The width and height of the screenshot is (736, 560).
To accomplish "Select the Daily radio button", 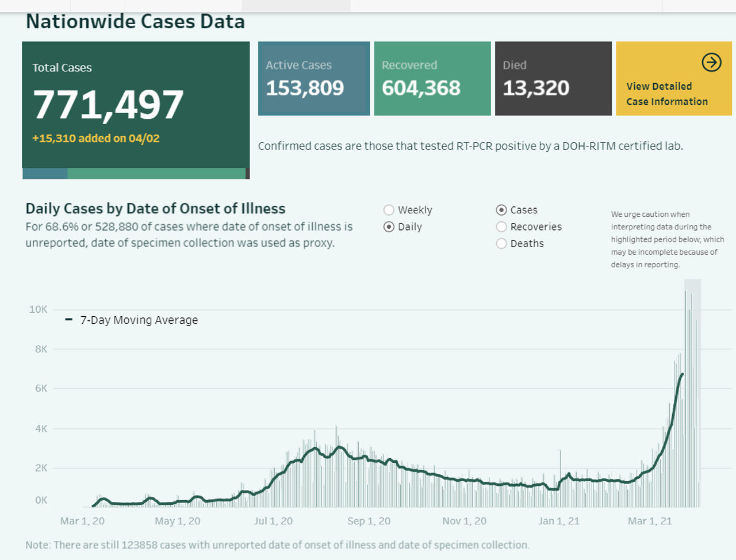I will (389, 227).
